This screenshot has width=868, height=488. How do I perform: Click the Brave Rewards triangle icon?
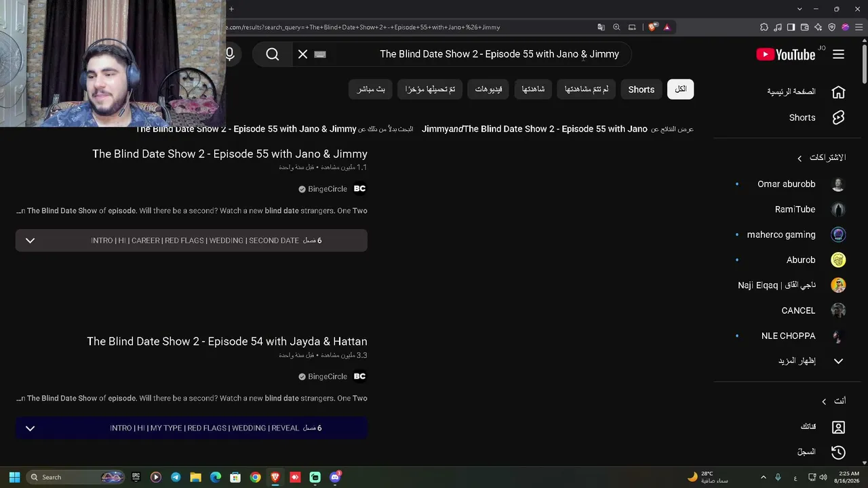667,27
